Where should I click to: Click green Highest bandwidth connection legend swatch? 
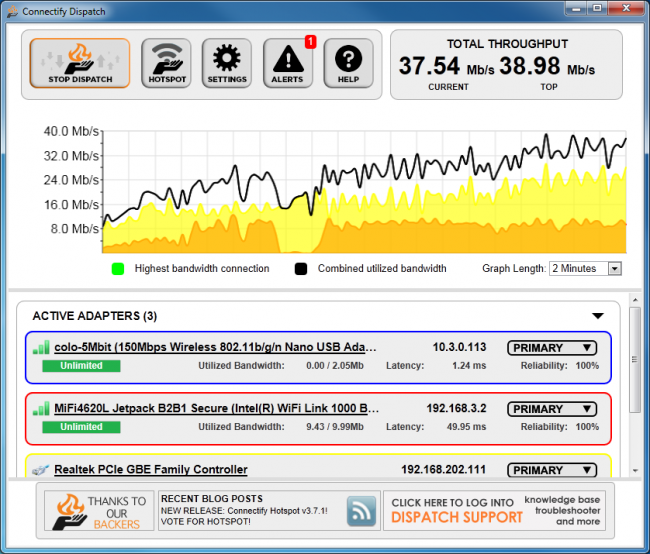118,269
